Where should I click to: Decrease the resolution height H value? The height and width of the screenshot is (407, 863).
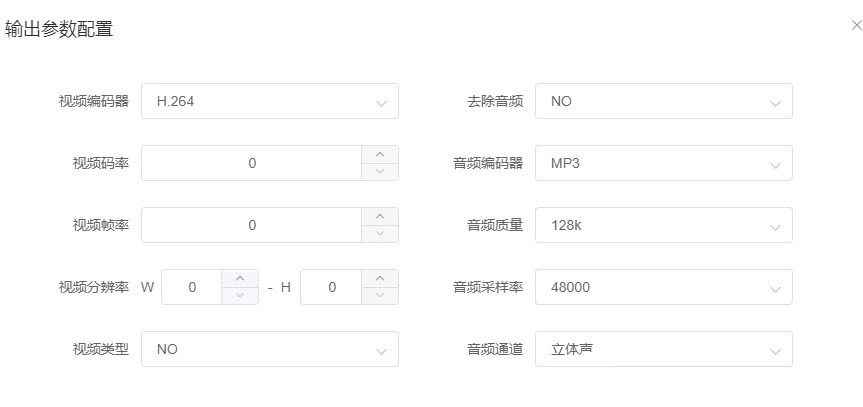[380, 295]
